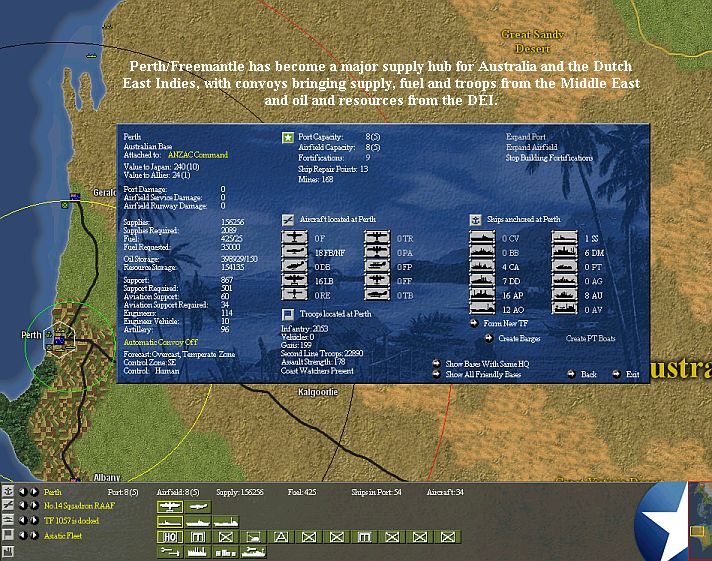Select the transport (0 TR) aircraft icon
Viewport: 712px width, 561px height.
tap(377, 238)
